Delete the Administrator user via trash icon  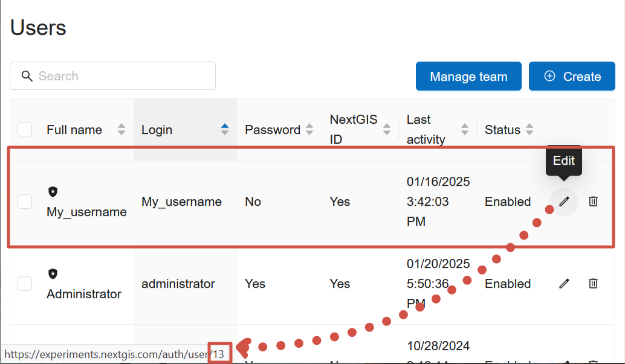point(593,284)
